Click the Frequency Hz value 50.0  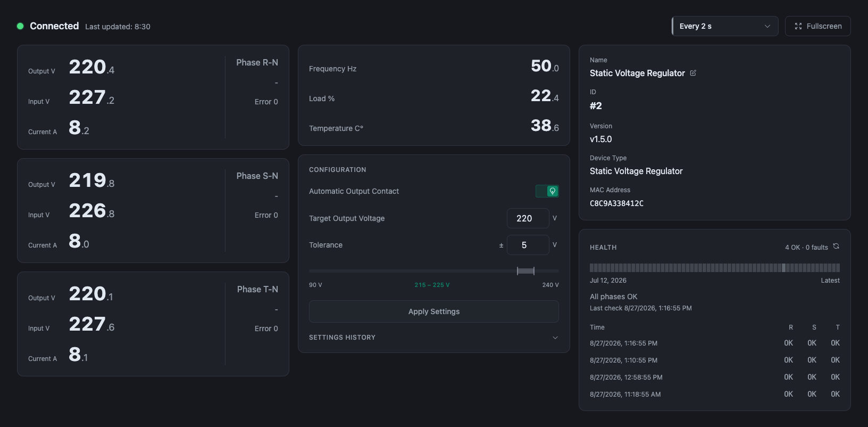click(x=545, y=66)
